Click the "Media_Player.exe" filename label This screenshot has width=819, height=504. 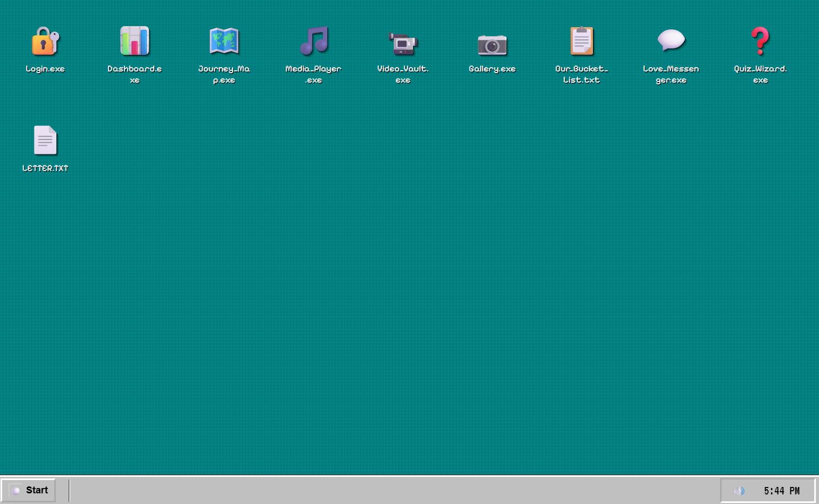(x=313, y=75)
